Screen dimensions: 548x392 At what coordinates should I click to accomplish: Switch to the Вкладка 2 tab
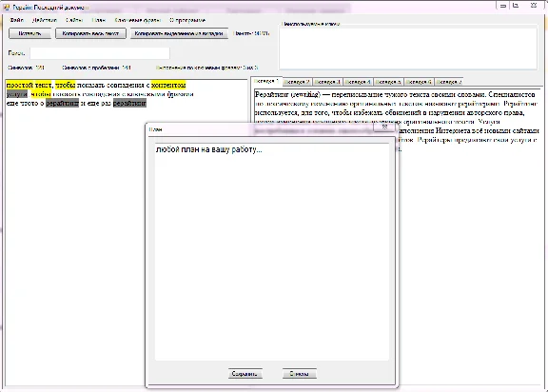click(x=297, y=82)
